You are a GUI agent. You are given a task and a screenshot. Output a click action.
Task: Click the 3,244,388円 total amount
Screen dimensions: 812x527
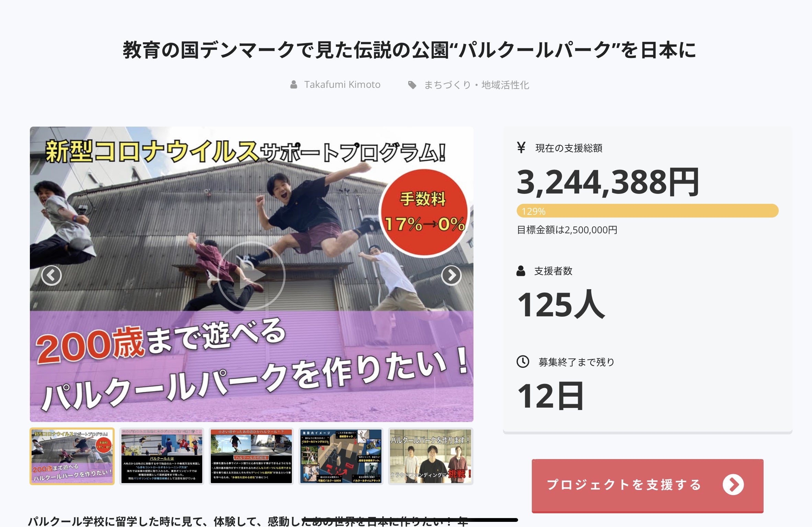point(608,182)
